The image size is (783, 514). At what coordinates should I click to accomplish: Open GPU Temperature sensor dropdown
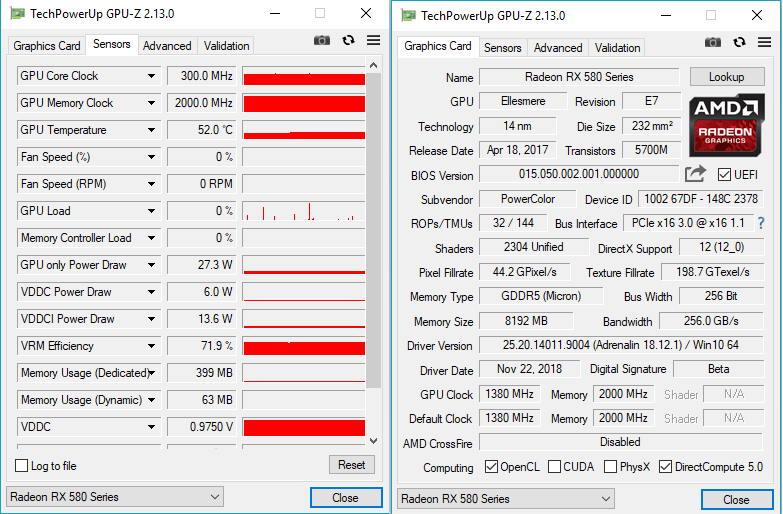(151, 130)
